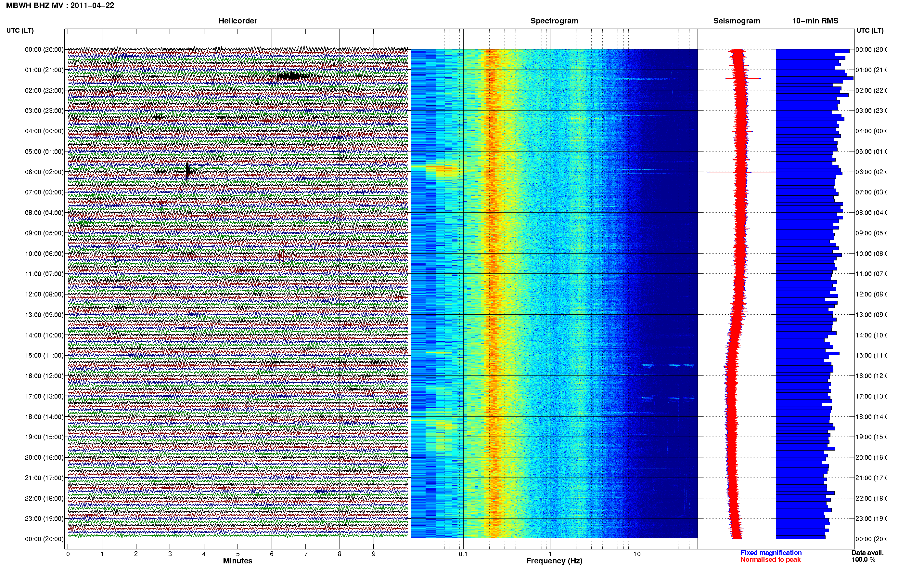
Task: Click the left '06:00 (02:00)' time label
Action: tap(44, 172)
